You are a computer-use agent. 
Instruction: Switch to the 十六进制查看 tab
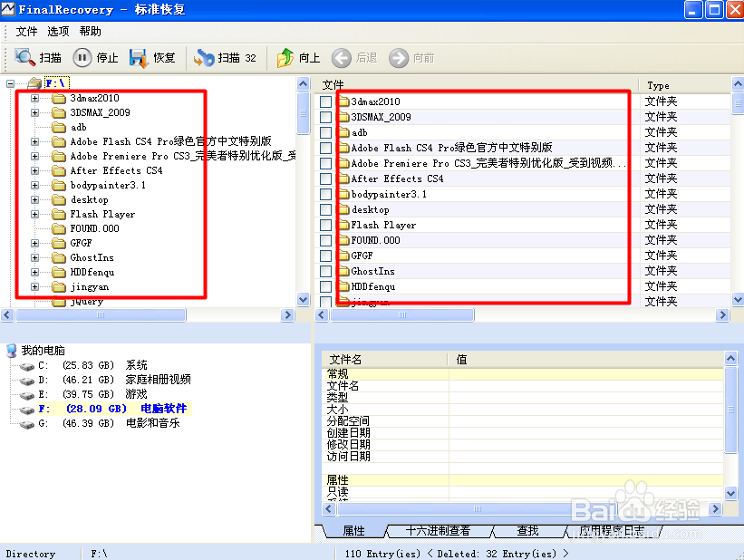pos(438,531)
